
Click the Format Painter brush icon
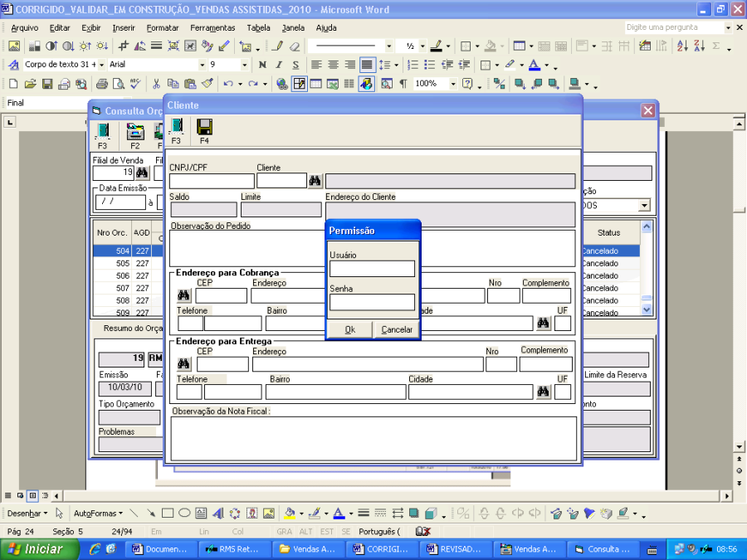(x=207, y=85)
